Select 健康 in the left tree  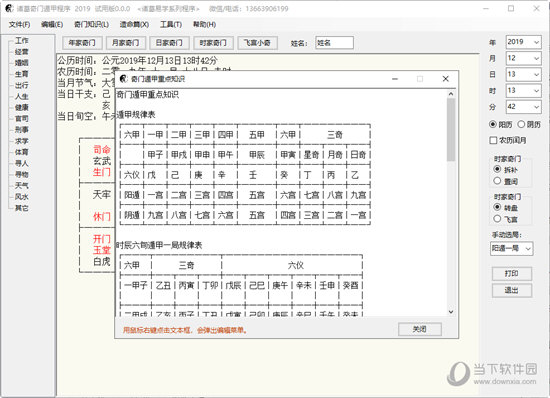(22, 107)
